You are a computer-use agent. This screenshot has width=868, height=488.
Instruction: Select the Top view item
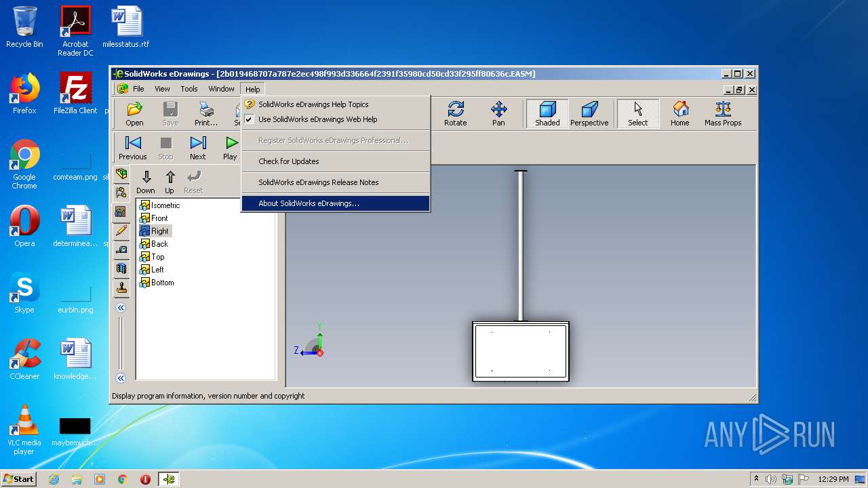click(x=152, y=257)
